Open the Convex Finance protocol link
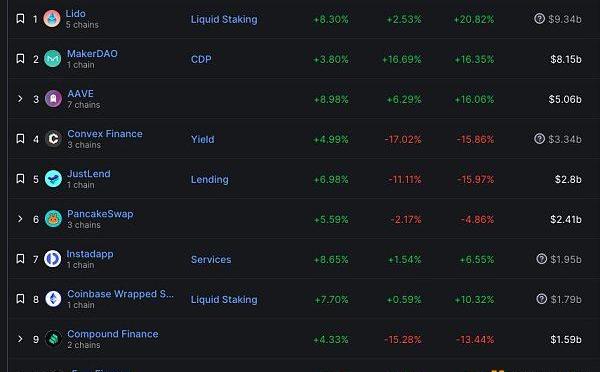The width and height of the screenshot is (600, 372). pos(105,134)
